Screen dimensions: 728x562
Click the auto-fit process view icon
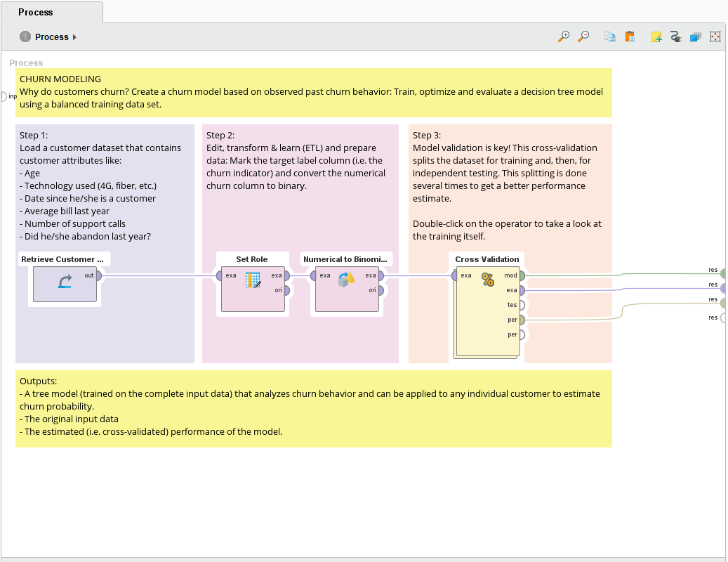tap(715, 37)
